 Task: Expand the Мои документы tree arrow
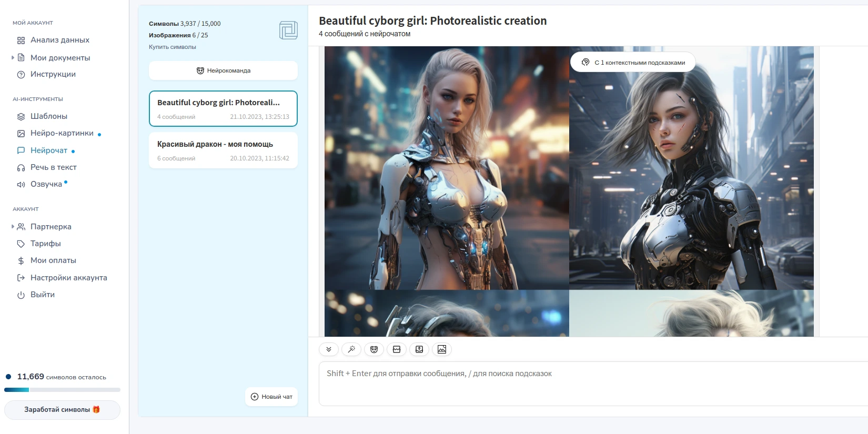13,57
